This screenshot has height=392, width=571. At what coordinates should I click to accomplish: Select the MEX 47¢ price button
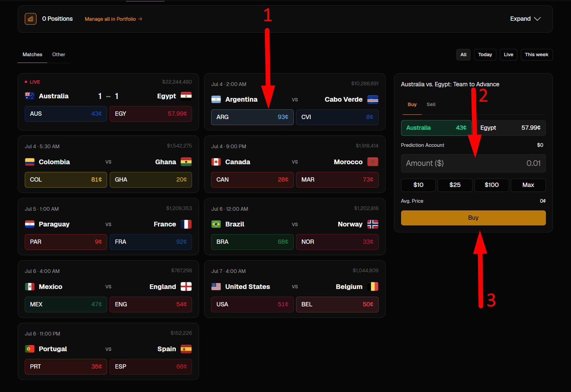click(x=66, y=304)
